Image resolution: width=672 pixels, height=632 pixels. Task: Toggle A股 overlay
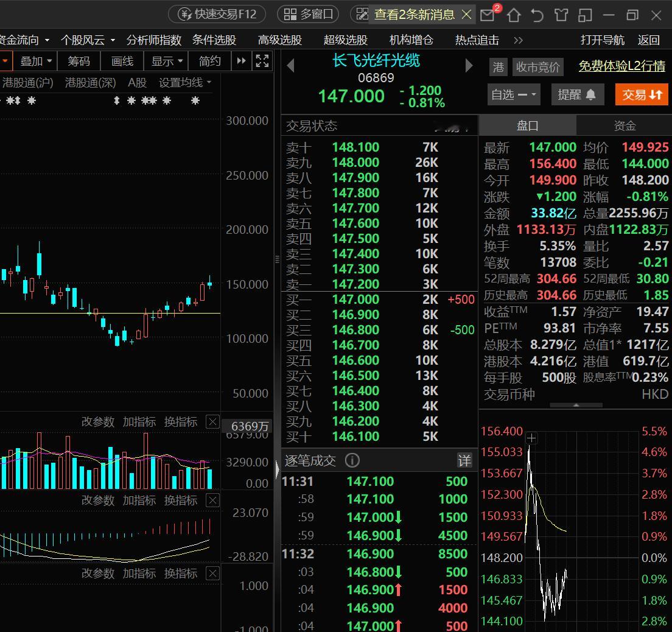tap(137, 82)
